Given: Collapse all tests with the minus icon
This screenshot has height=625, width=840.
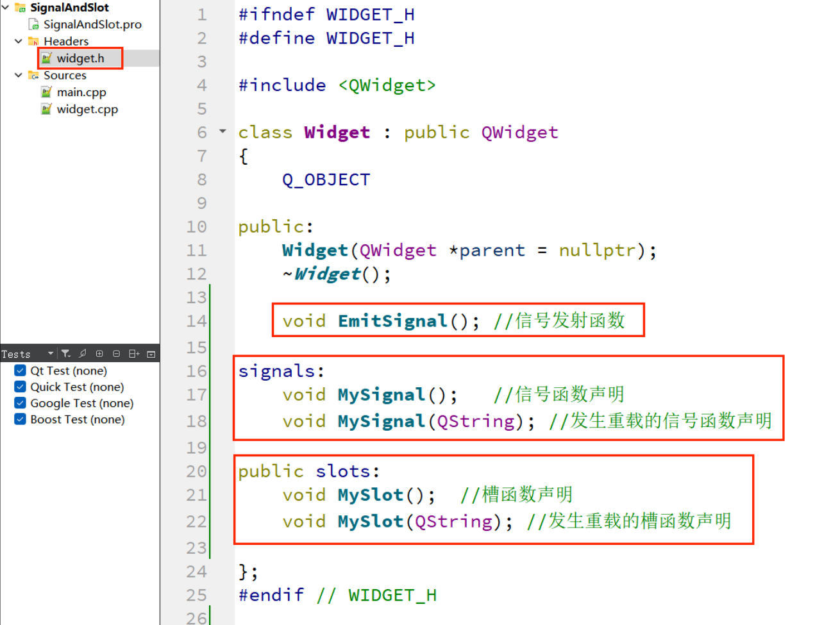Looking at the screenshot, I should click(x=116, y=354).
